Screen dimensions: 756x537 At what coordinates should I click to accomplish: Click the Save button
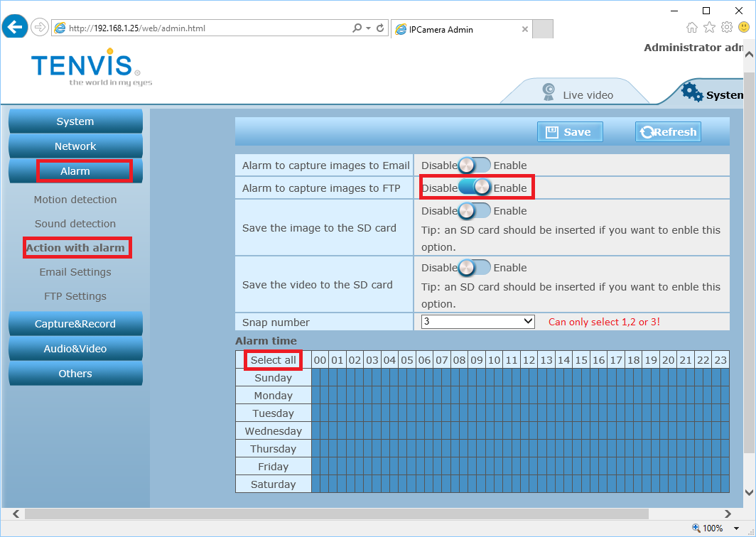[569, 132]
